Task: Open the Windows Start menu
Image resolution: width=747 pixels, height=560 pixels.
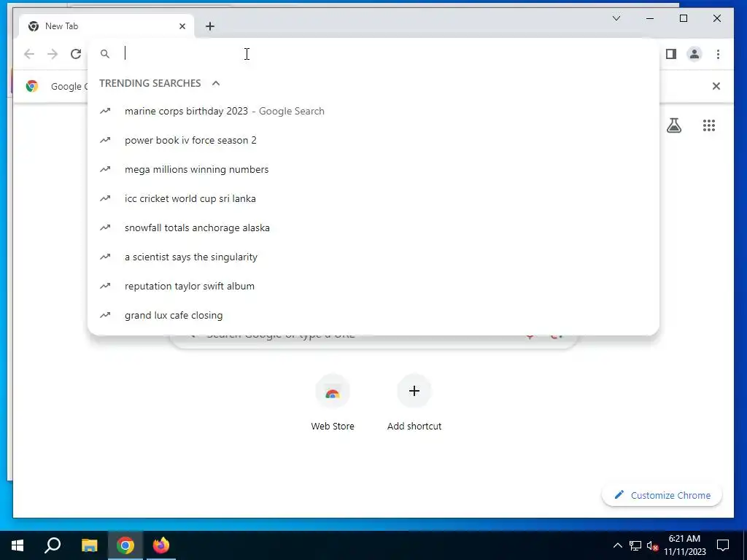Action: click(x=18, y=545)
